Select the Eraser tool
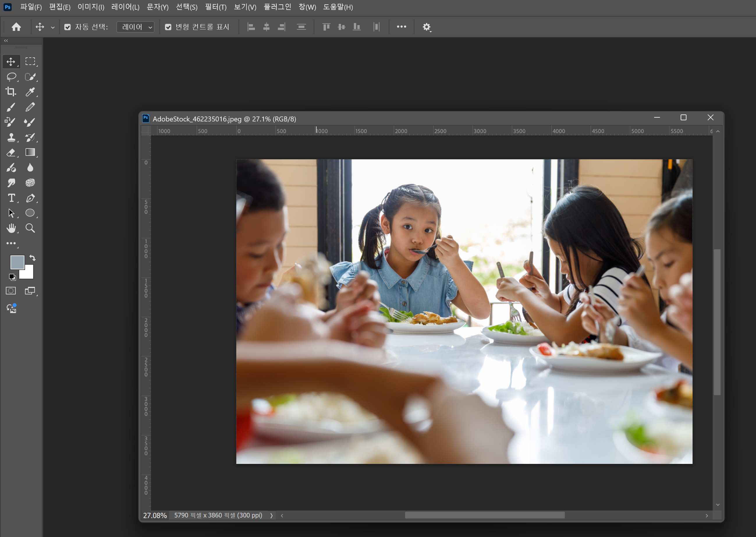Image resolution: width=756 pixels, height=537 pixels. 11,152
